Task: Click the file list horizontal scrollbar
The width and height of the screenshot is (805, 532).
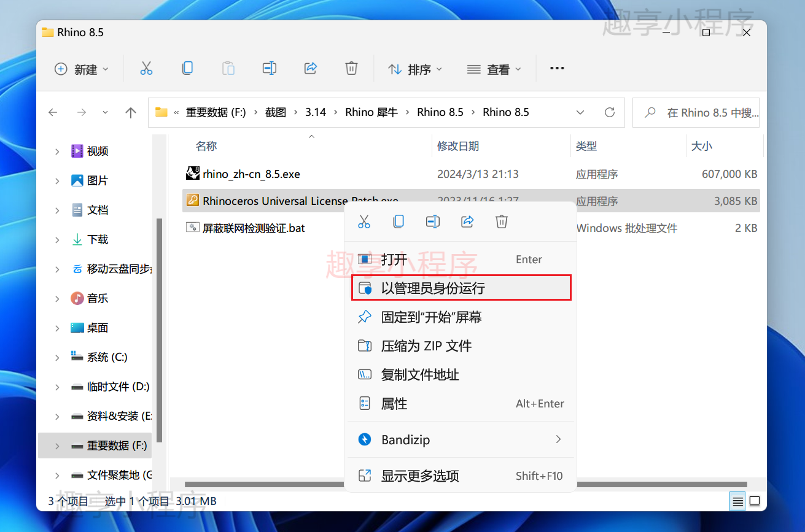Action: (x=465, y=484)
